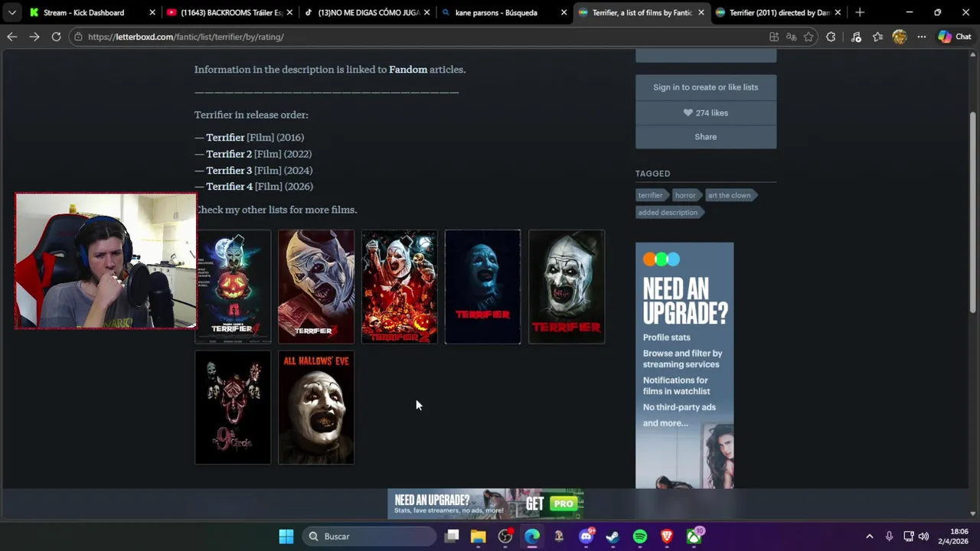
Task: Click Sign in to create or like lists
Action: (706, 87)
